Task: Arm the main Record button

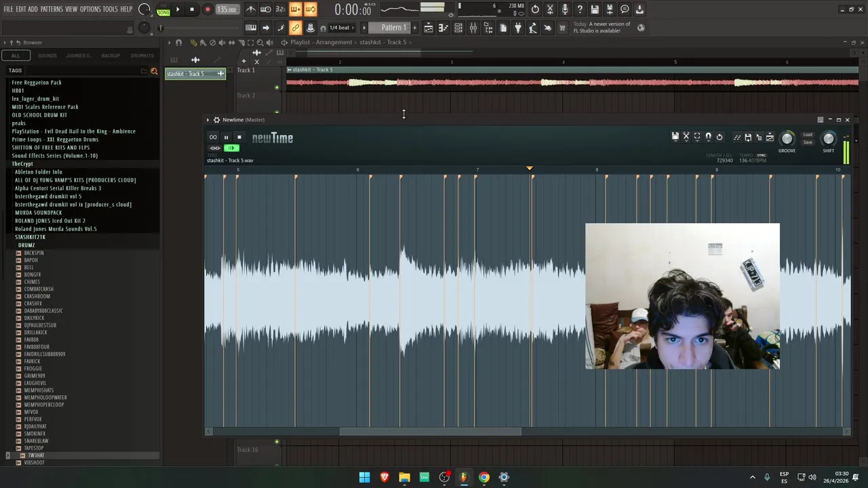Action: coord(208,9)
